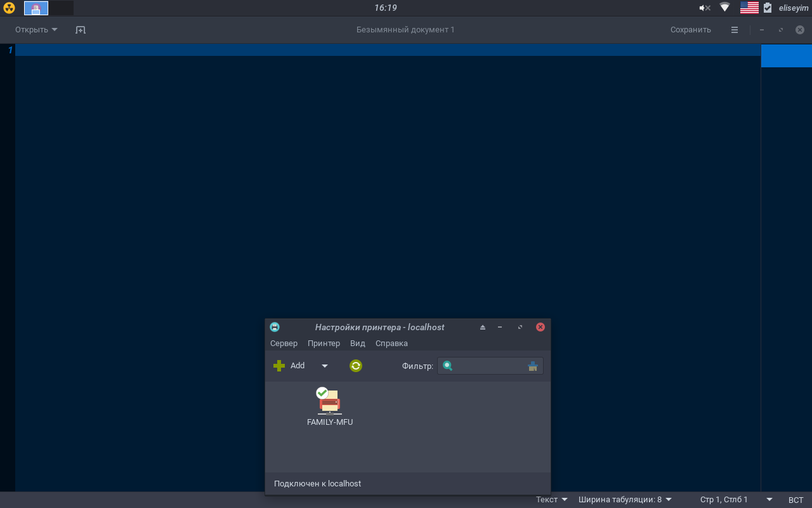Open the Ширина табуляции: 8 dropdown

[x=625, y=500]
